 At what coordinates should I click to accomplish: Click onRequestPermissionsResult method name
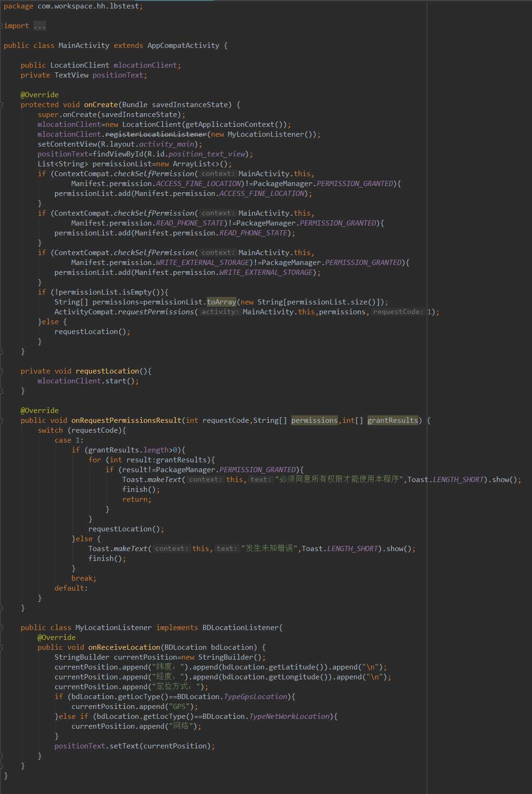click(x=126, y=420)
